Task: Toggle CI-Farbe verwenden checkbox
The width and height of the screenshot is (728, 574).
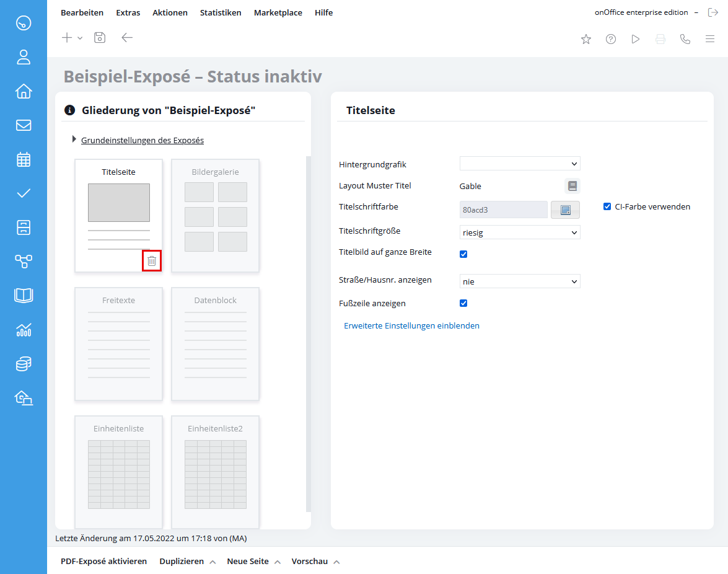Action: [607, 206]
